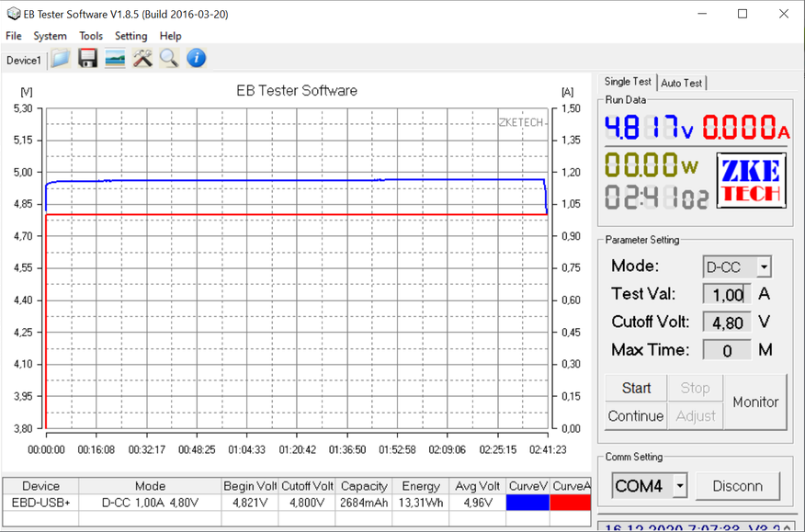Click the Start button
Screen dimensions: 805x532
pyautogui.click(x=636, y=388)
